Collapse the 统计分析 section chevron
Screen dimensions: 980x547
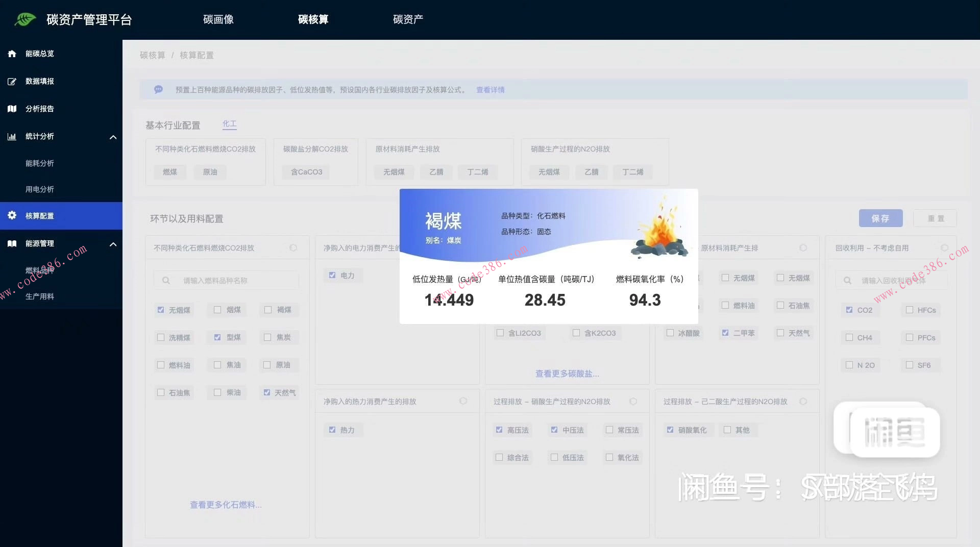click(x=113, y=137)
